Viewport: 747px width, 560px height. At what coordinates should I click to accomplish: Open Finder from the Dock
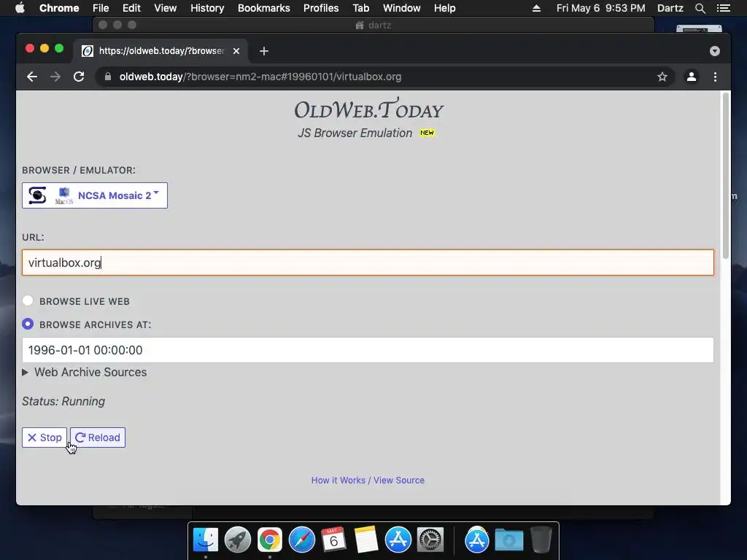pyautogui.click(x=206, y=540)
